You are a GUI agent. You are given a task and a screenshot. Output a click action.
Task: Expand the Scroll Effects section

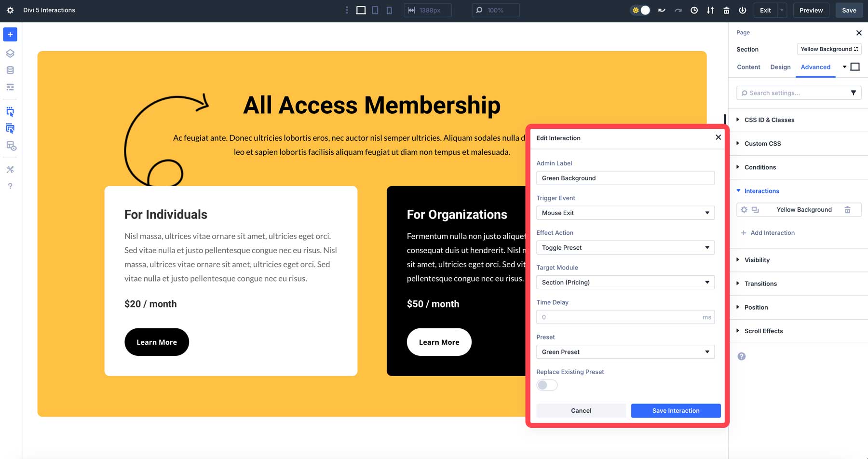click(764, 331)
